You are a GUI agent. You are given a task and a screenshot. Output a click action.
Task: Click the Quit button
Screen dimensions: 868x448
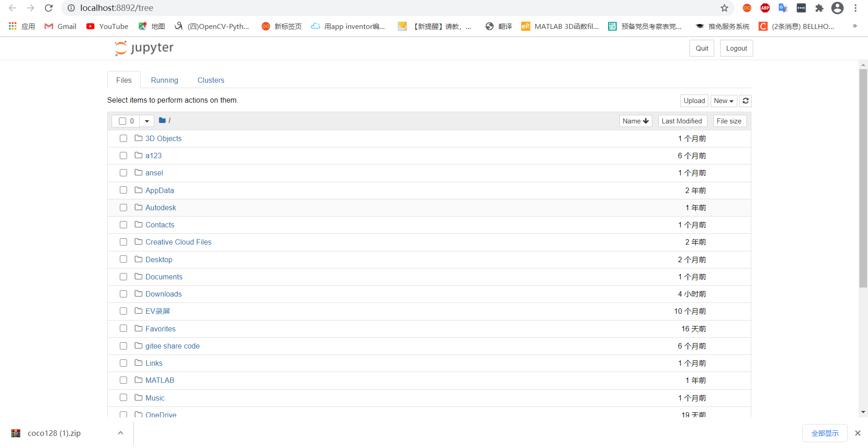(702, 48)
